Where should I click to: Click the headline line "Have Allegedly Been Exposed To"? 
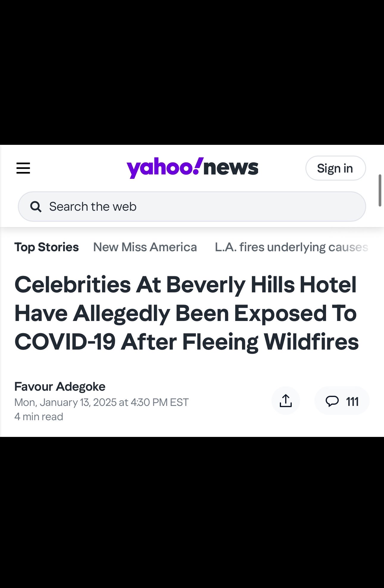[x=185, y=313]
